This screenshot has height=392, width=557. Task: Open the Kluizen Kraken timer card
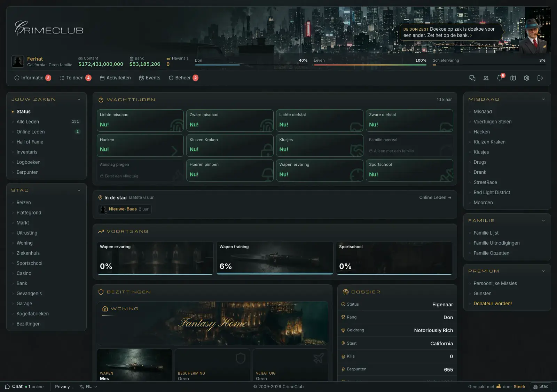pyautogui.click(x=230, y=146)
